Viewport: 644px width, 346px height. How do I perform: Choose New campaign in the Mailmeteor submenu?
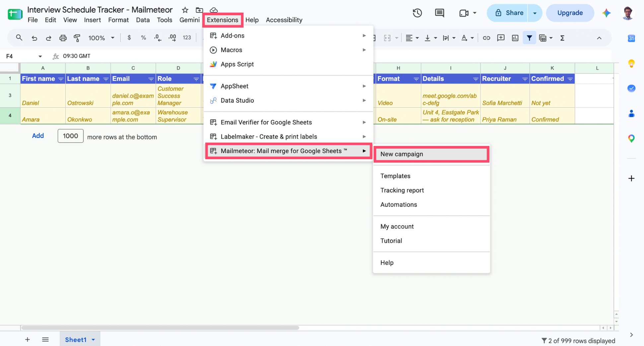pos(431,154)
